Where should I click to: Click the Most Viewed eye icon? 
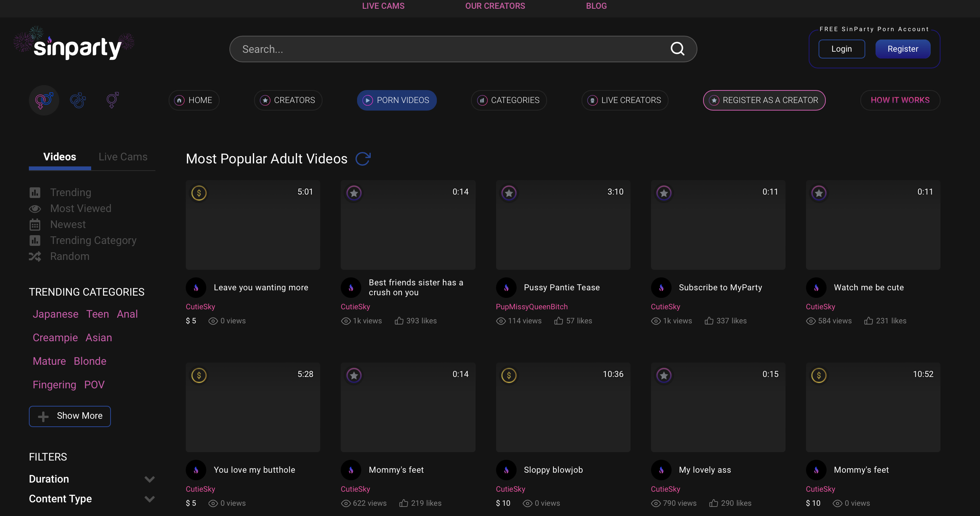pyautogui.click(x=35, y=209)
